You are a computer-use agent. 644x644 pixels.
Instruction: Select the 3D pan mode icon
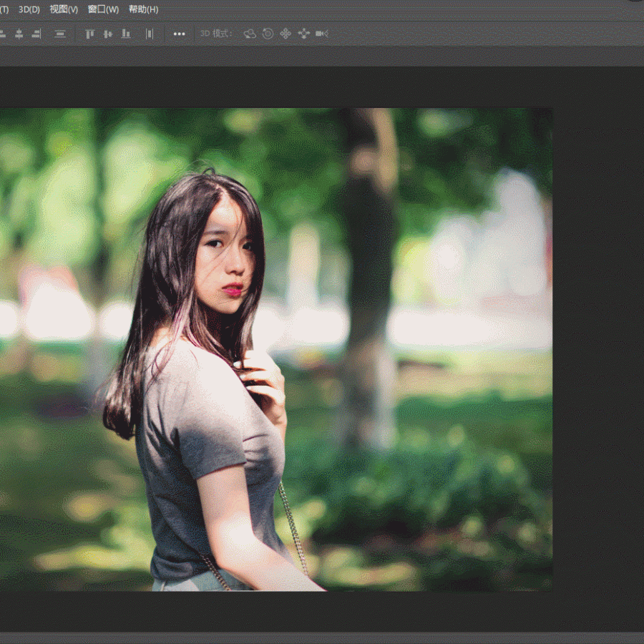[x=286, y=34]
